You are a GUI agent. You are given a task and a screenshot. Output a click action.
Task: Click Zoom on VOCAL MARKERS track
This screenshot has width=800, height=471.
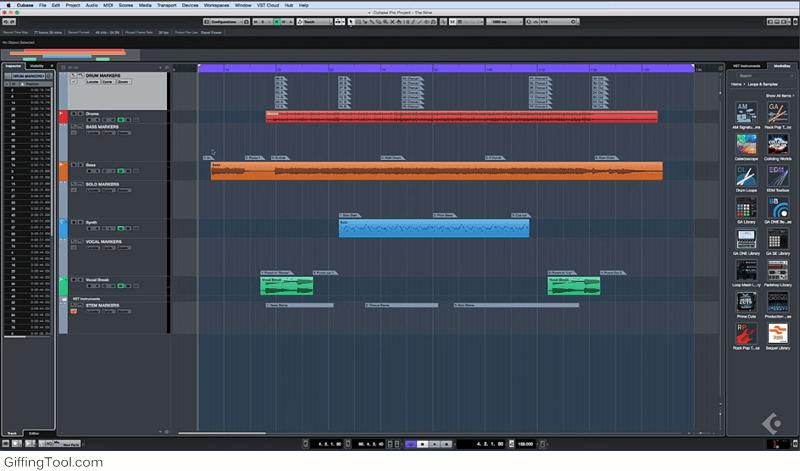(x=123, y=247)
